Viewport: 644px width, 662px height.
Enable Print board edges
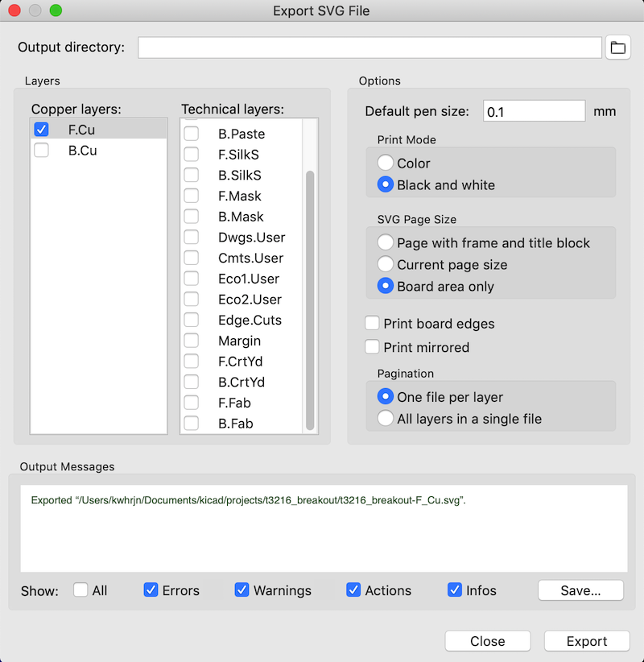pyautogui.click(x=372, y=324)
